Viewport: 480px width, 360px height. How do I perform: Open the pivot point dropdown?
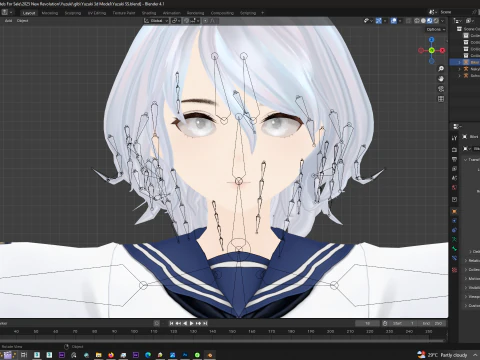pos(176,21)
